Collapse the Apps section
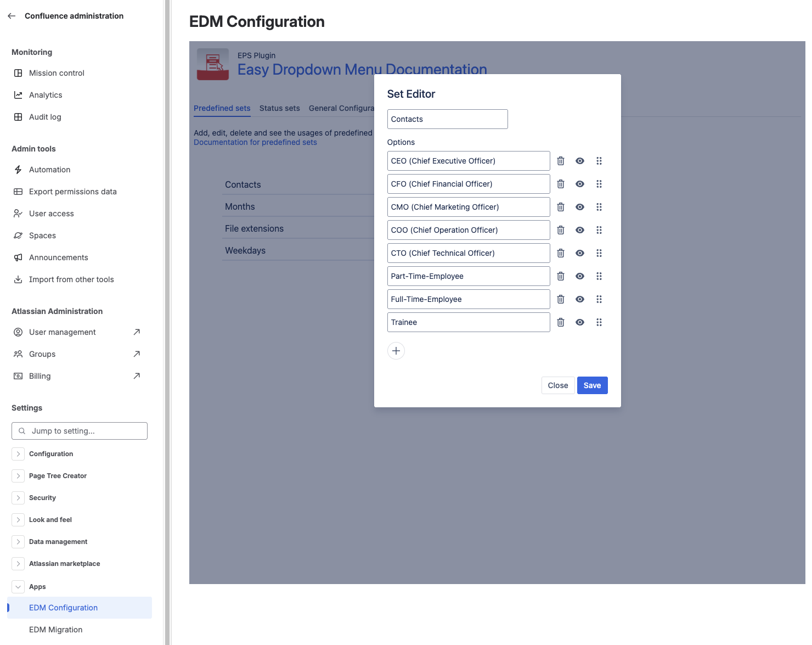 [18, 587]
